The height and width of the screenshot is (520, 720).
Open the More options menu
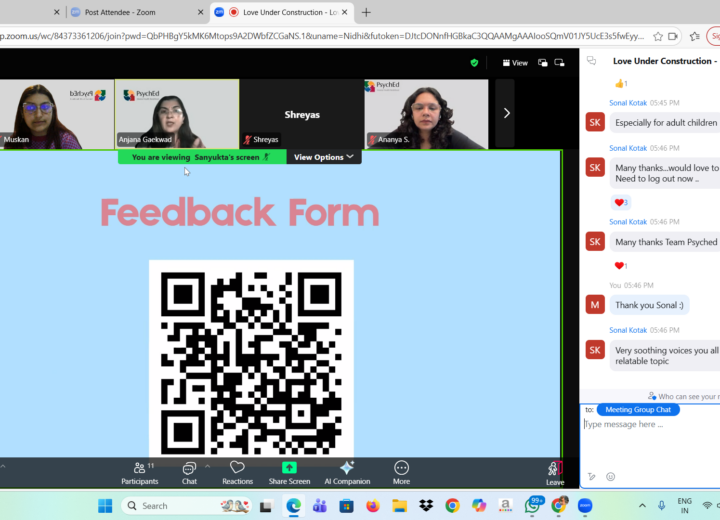(401, 472)
